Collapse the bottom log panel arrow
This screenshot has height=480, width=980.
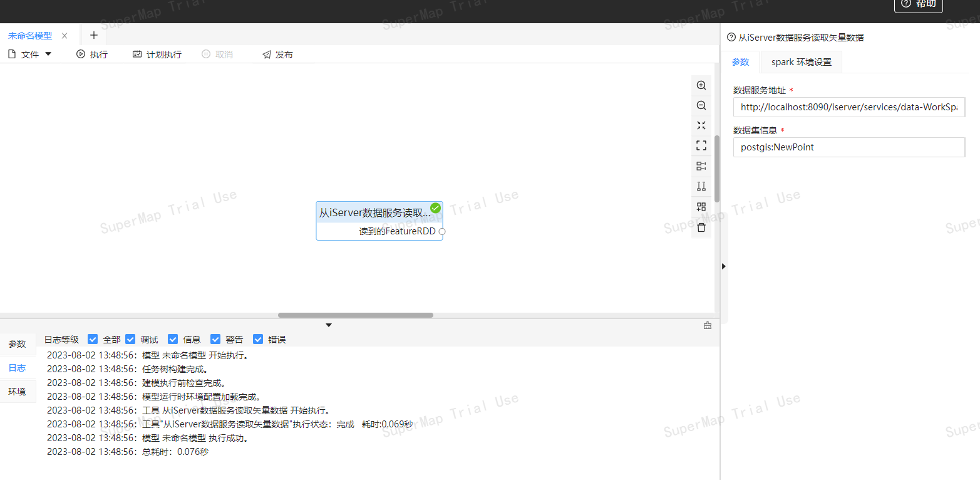pos(329,325)
